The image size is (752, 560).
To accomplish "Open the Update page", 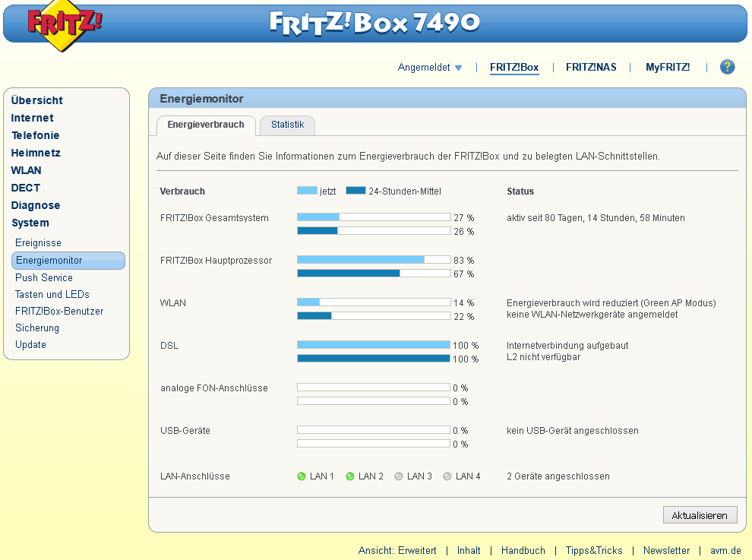I will 30,345.
